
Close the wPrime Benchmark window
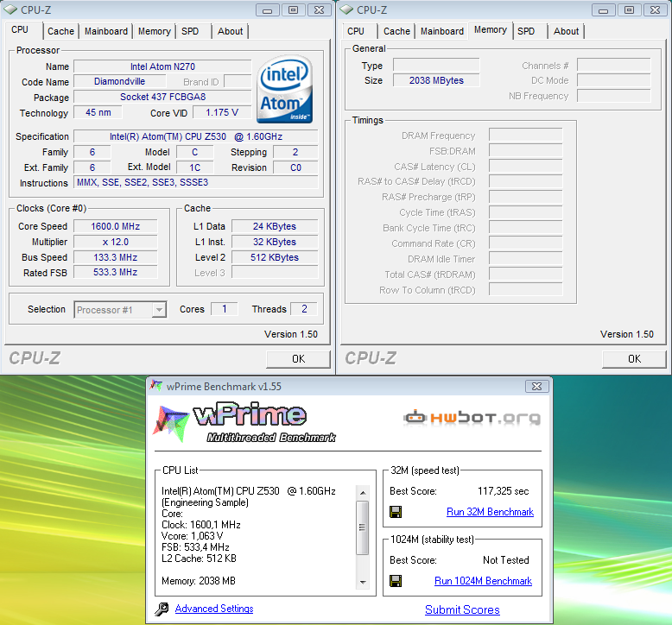click(536, 387)
